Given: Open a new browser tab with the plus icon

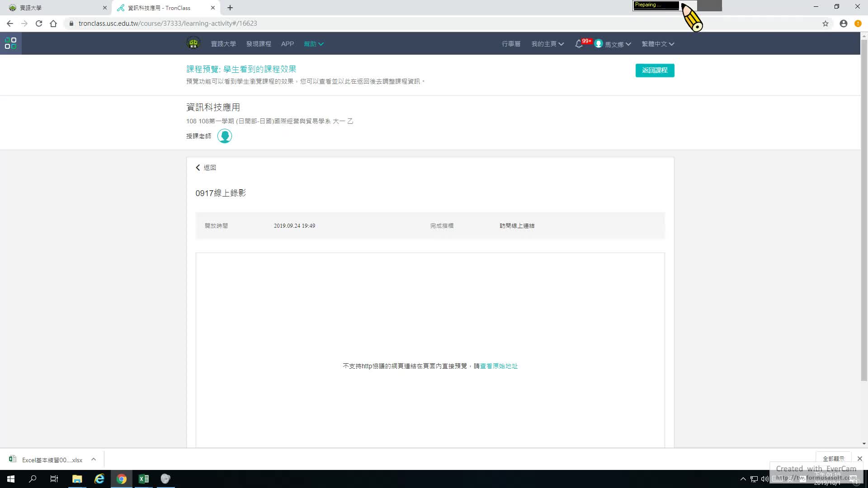Looking at the screenshot, I should click(230, 8).
